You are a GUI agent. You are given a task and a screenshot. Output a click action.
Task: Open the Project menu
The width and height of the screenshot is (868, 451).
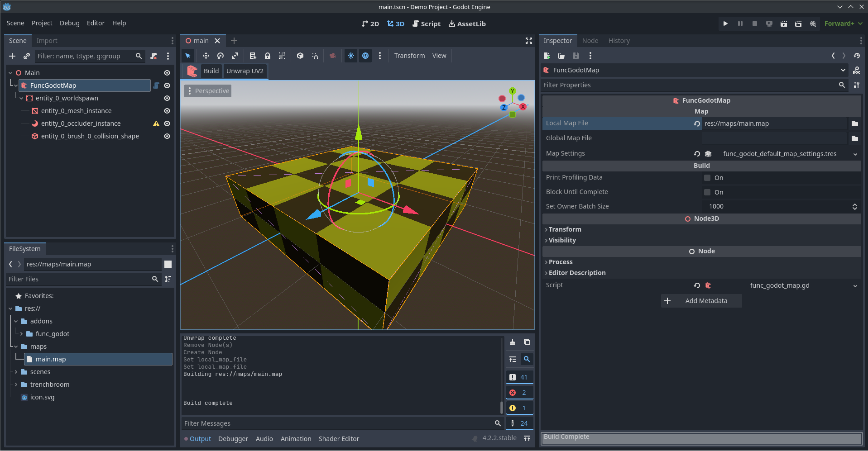click(x=42, y=23)
